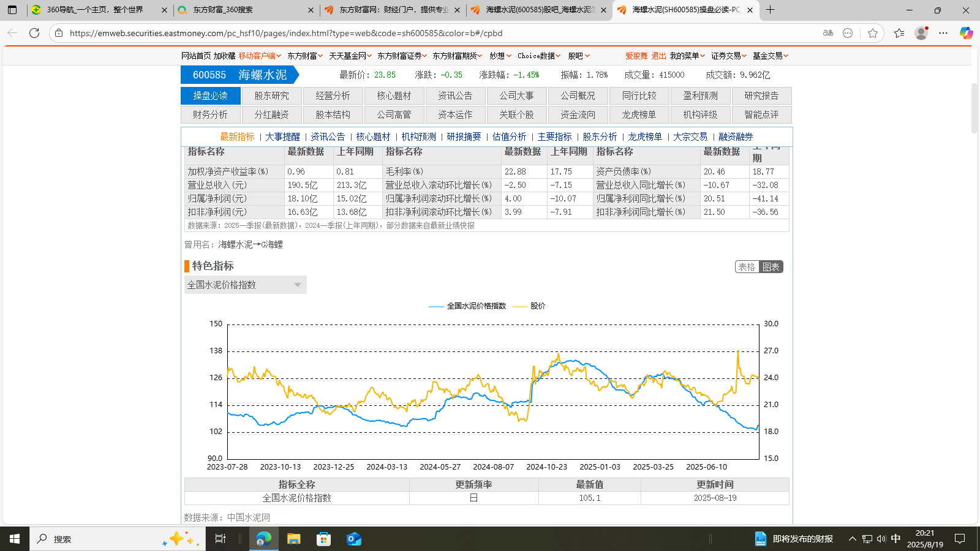Viewport: 980px width, 551px height.
Task: Go back with the browser back arrow
Action: pyautogui.click(x=12, y=33)
